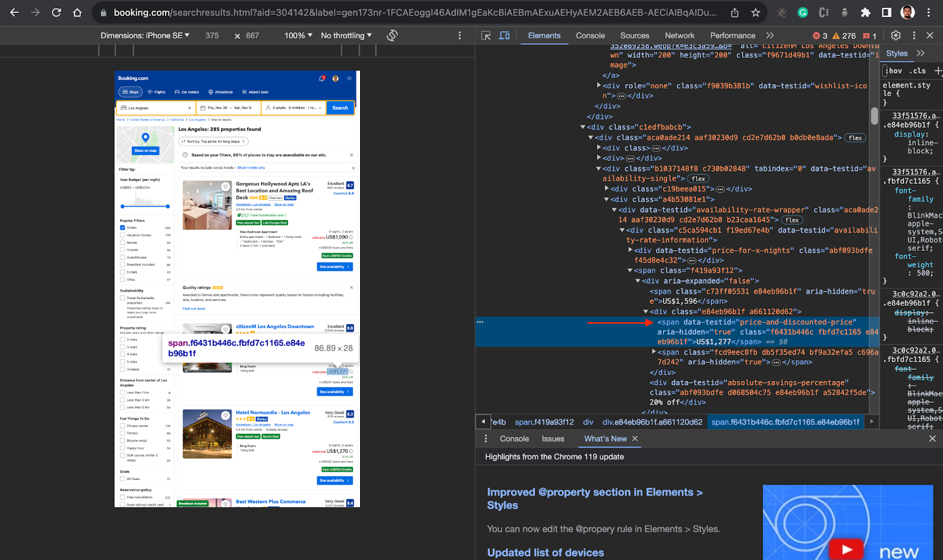
Task: Open Sort by Top picks dropdown
Action: (x=213, y=141)
